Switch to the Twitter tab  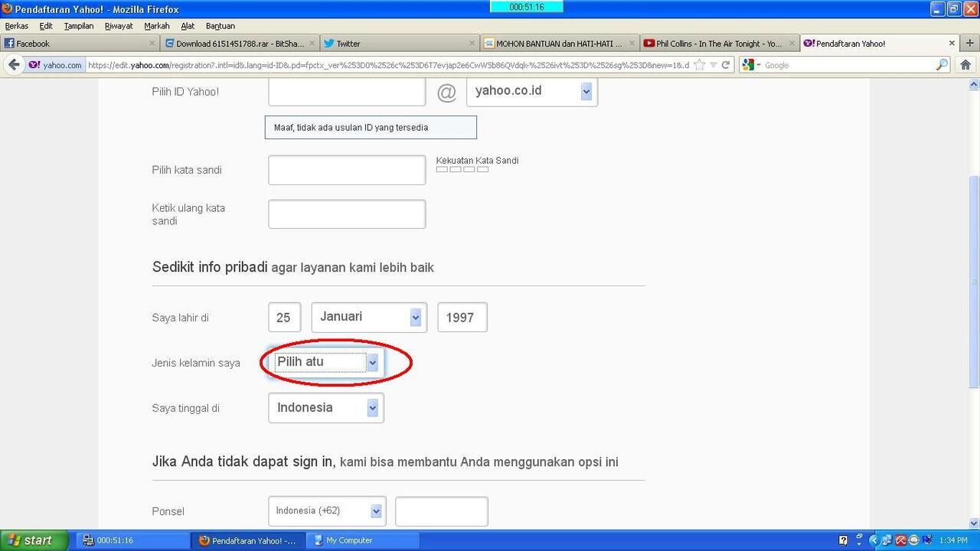[x=400, y=44]
